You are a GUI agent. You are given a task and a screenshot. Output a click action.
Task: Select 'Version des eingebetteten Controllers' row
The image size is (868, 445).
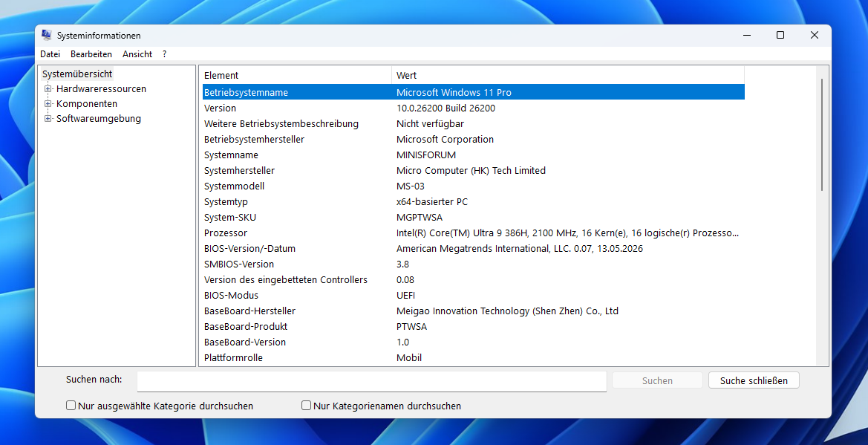pyautogui.click(x=473, y=280)
